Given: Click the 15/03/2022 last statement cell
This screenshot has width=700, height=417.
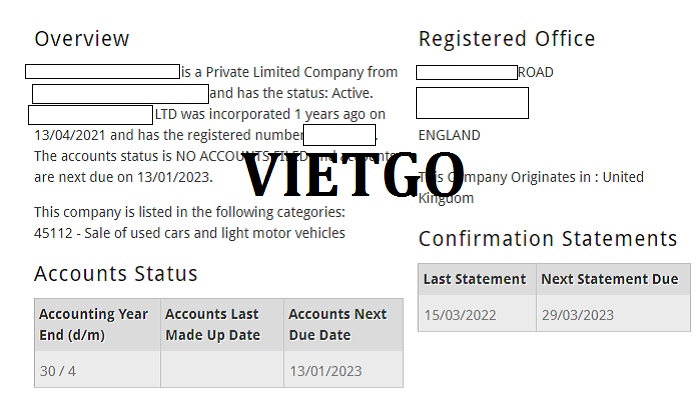Looking at the screenshot, I should 477,315.
